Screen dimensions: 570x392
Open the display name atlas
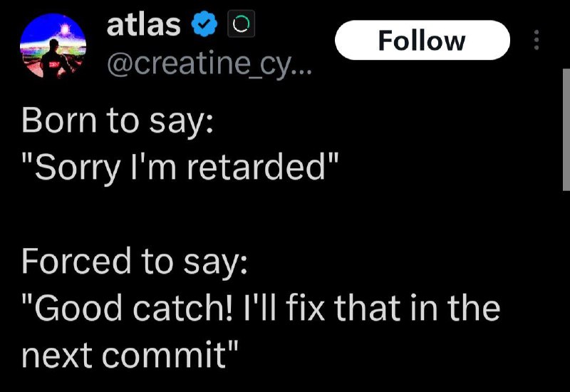coord(144,24)
